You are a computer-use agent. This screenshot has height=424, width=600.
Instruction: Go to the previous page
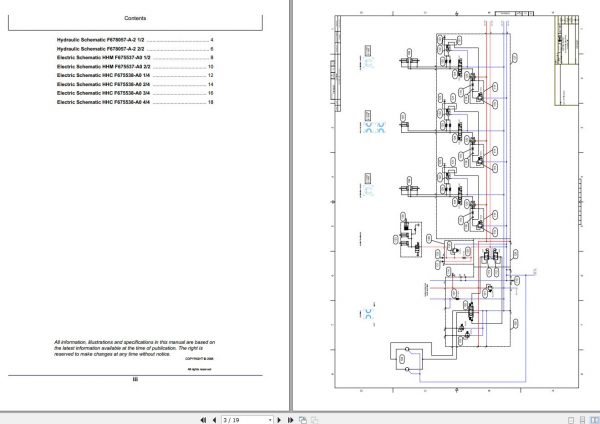coord(214,420)
